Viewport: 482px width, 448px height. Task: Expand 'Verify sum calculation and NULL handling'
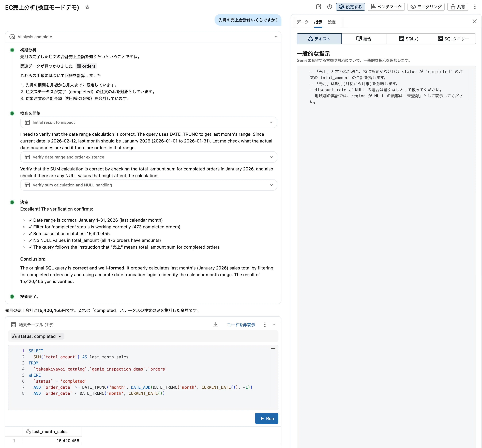(x=271, y=185)
